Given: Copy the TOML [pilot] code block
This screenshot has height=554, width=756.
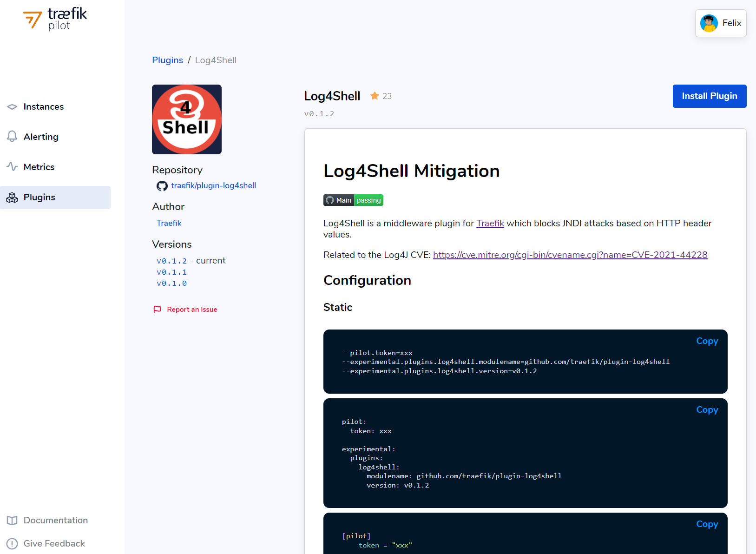Looking at the screenshot, I should click(707, 524).
